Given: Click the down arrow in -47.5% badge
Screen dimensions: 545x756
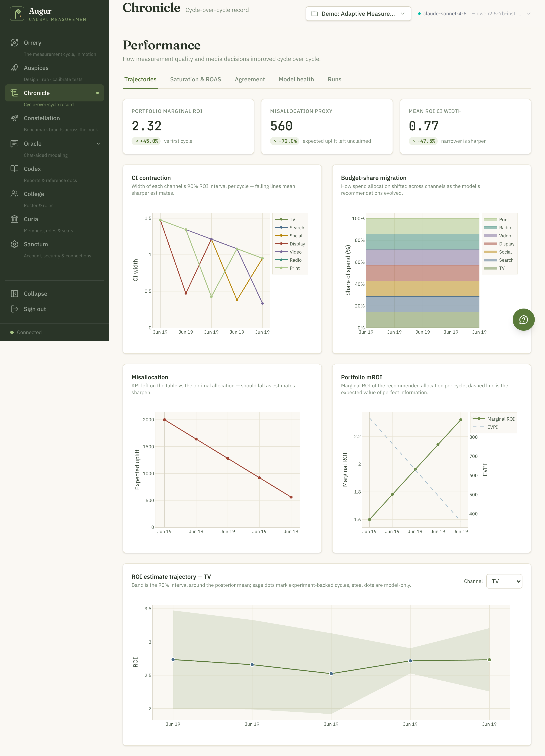Looking at the screenshot, I should pos(414,141).
